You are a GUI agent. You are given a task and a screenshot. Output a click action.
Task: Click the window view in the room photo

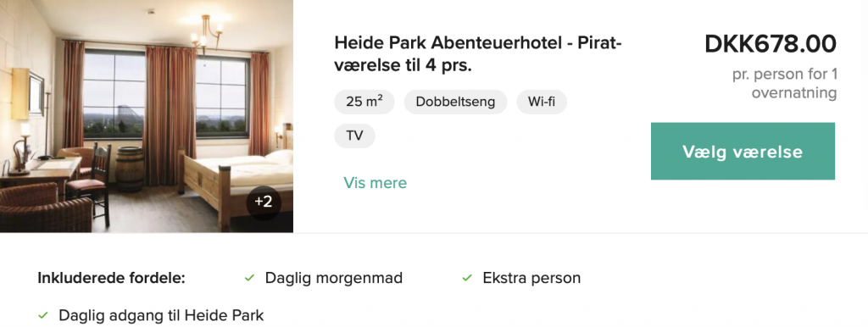pos(114,94)
